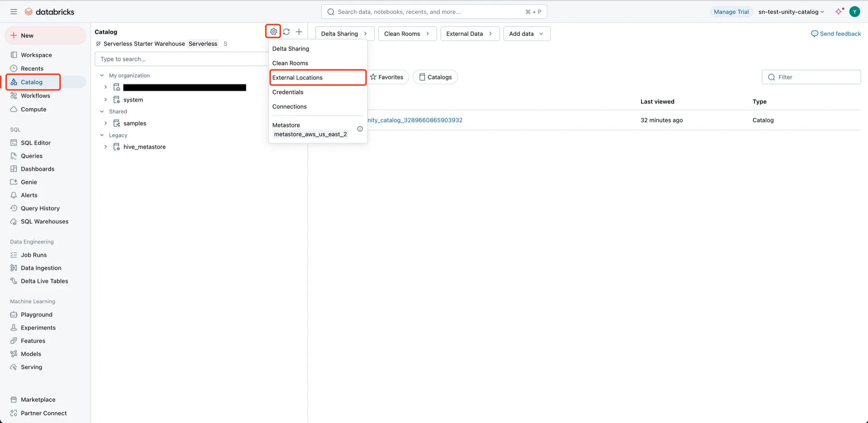Click the Type to search catalog field

[182, 59]
